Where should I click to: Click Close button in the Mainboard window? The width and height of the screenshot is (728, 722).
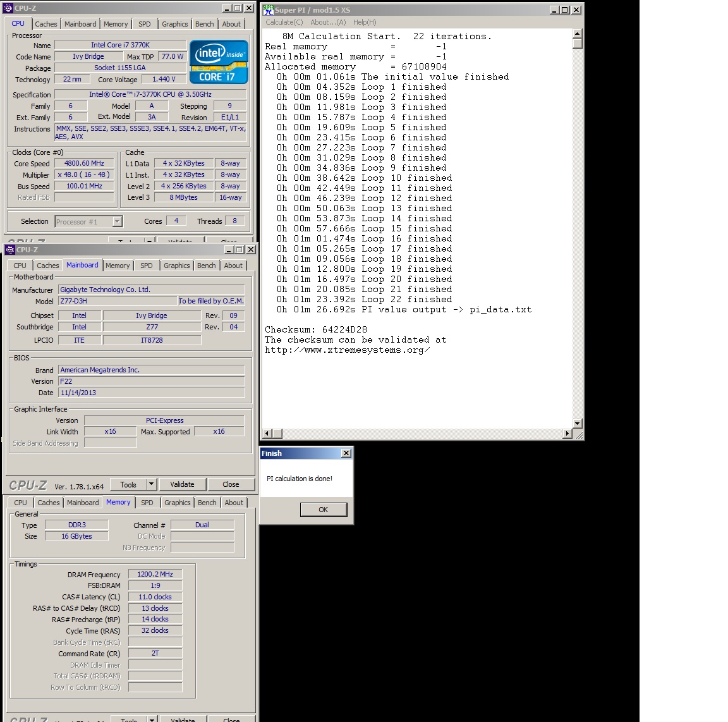[231, 484]
